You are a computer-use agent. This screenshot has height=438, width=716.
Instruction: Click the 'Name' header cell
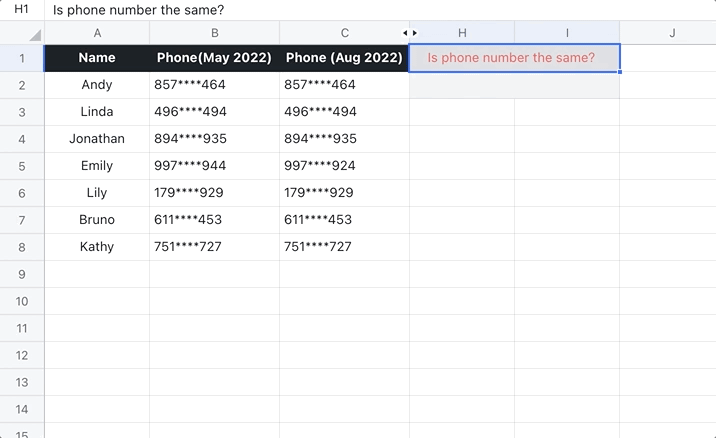97,58
